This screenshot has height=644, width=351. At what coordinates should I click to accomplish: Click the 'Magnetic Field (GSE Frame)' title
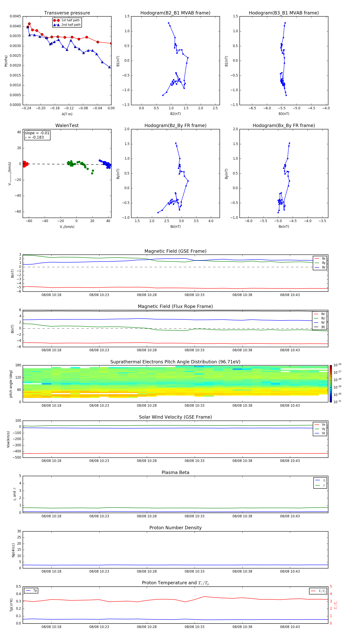tap(175, 251)
